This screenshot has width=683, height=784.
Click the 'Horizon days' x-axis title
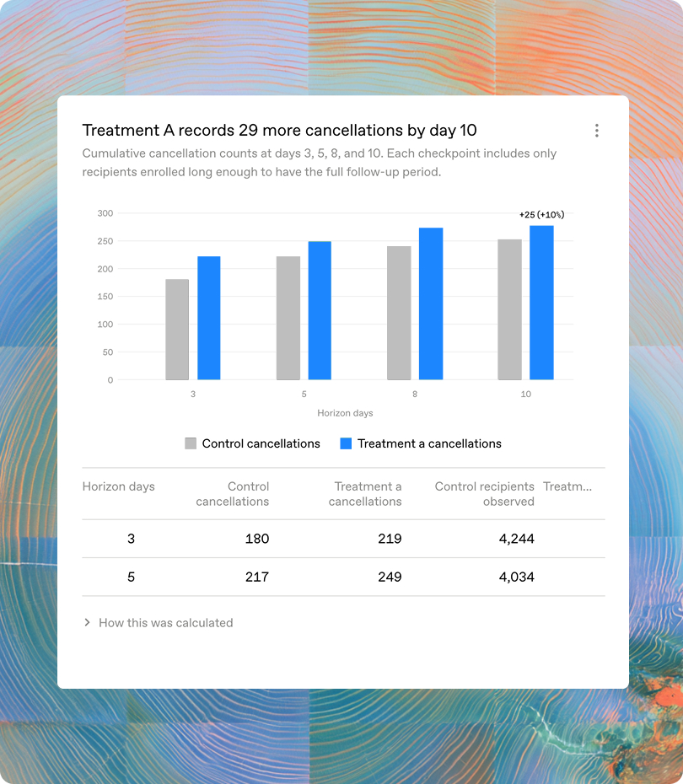click(345, 413)
